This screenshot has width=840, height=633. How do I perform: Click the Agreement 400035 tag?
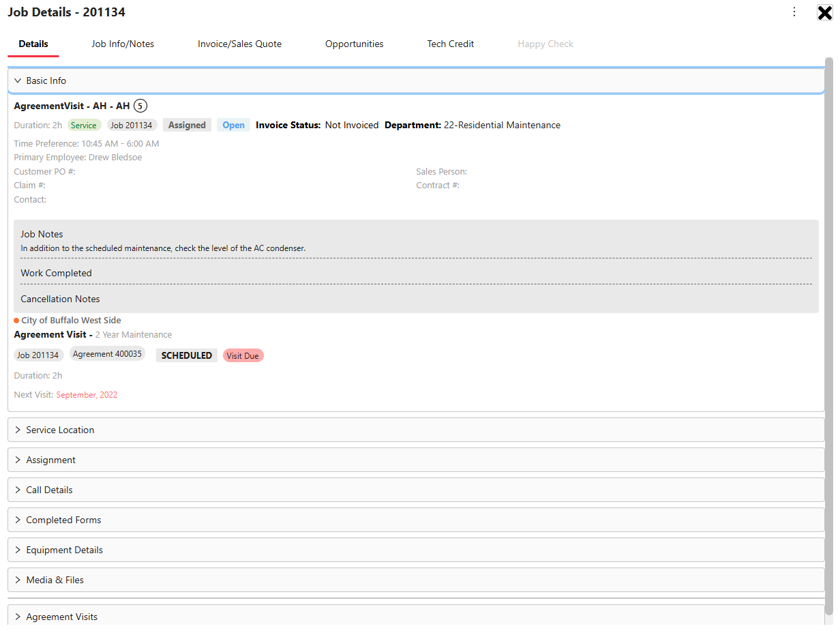[x=107, y=354]
